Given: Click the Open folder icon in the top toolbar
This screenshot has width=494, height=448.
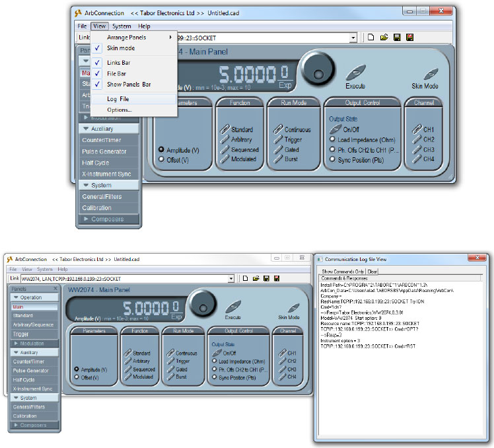Looking at the screenshot, I should [383, 38].
